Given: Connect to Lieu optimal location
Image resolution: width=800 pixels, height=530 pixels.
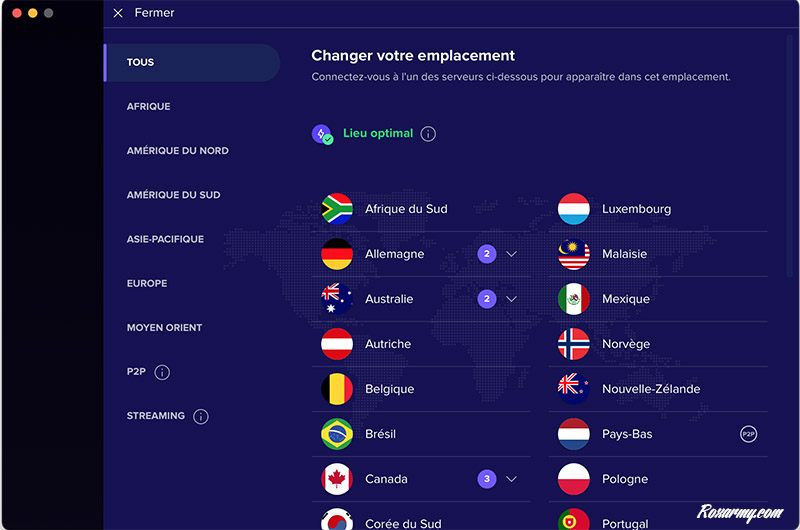Looking at the screenshot, I should point(378,134).
